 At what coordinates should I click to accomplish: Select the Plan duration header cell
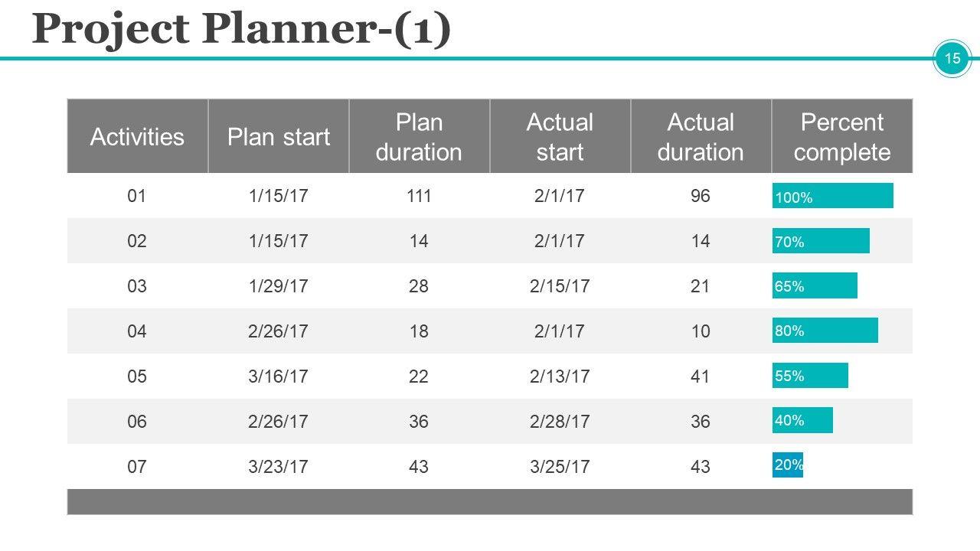[419, 137]
